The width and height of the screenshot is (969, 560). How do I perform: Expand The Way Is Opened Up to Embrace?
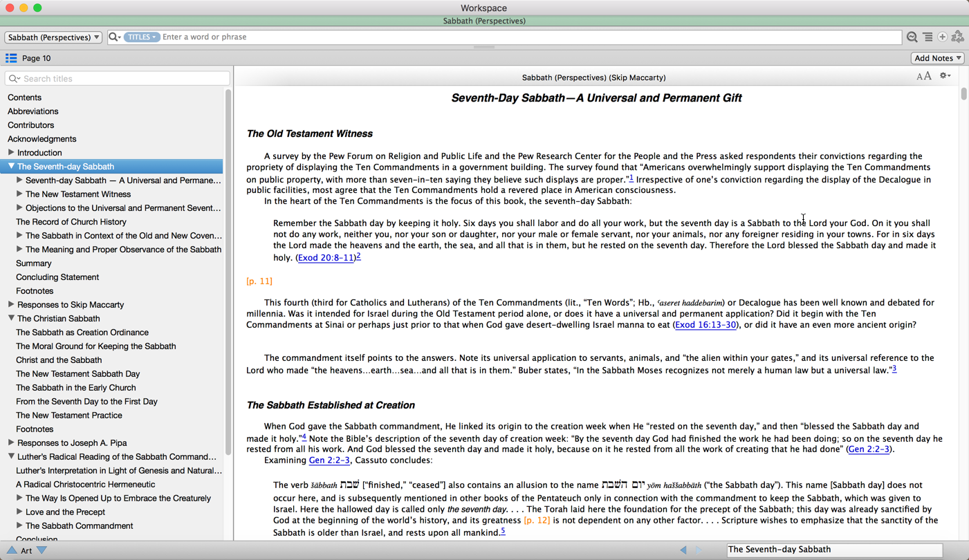(19, 498)
